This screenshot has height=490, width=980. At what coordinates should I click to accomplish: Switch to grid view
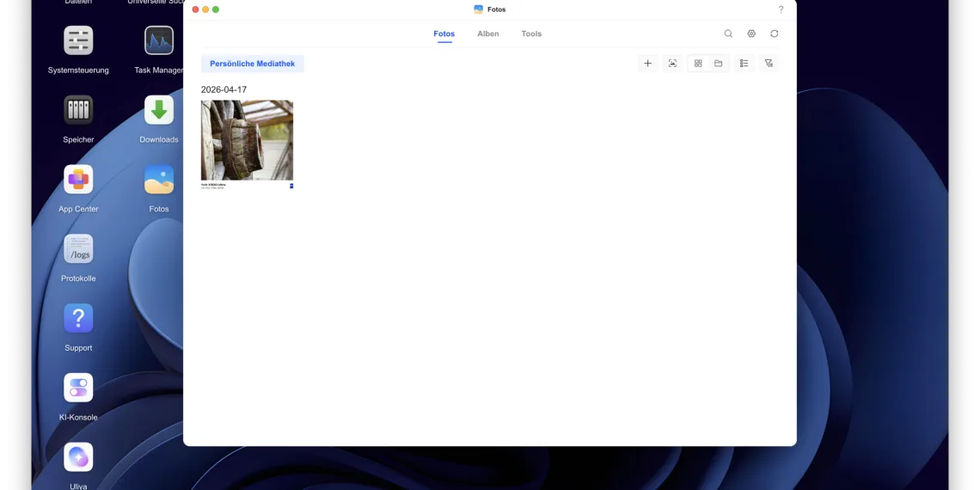tap(698, 63)
